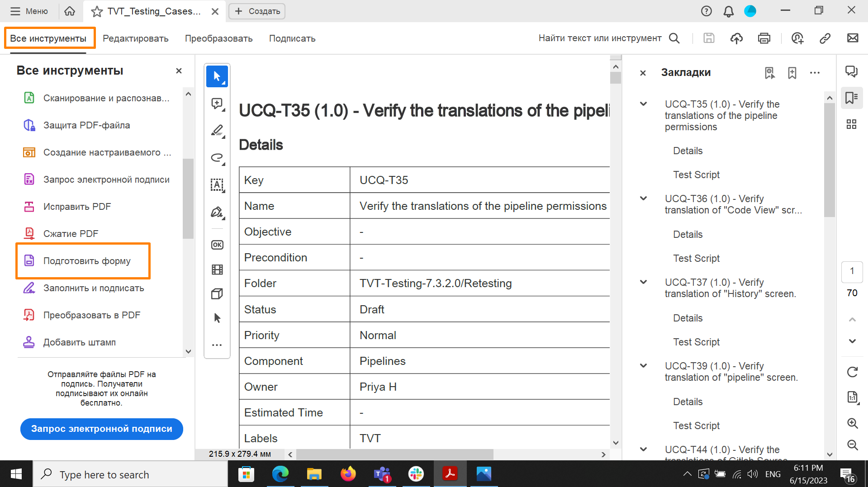The image size is (868, 487).
Task: Select the OK button form tool
Action: [217, 245]
